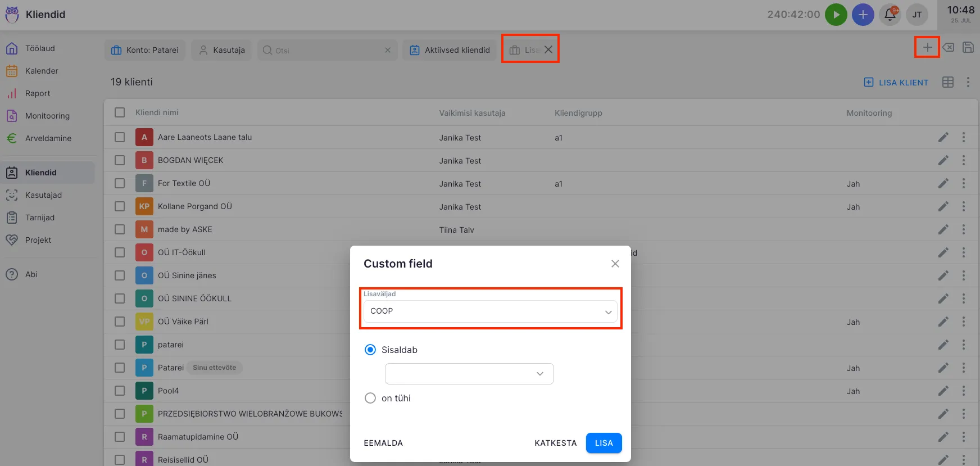Start the timer with green play button
This screenshot has width=980, height=466.
point(836,15)
